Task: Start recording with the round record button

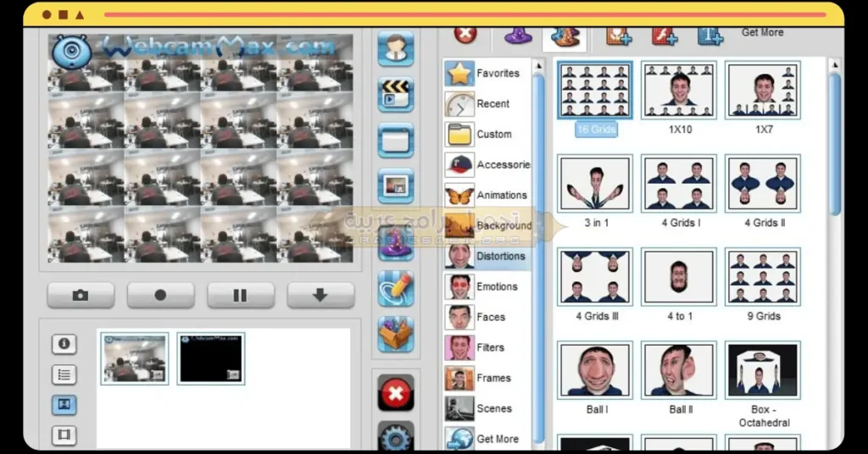Action: pyautogui.click(x=160, y=296)
